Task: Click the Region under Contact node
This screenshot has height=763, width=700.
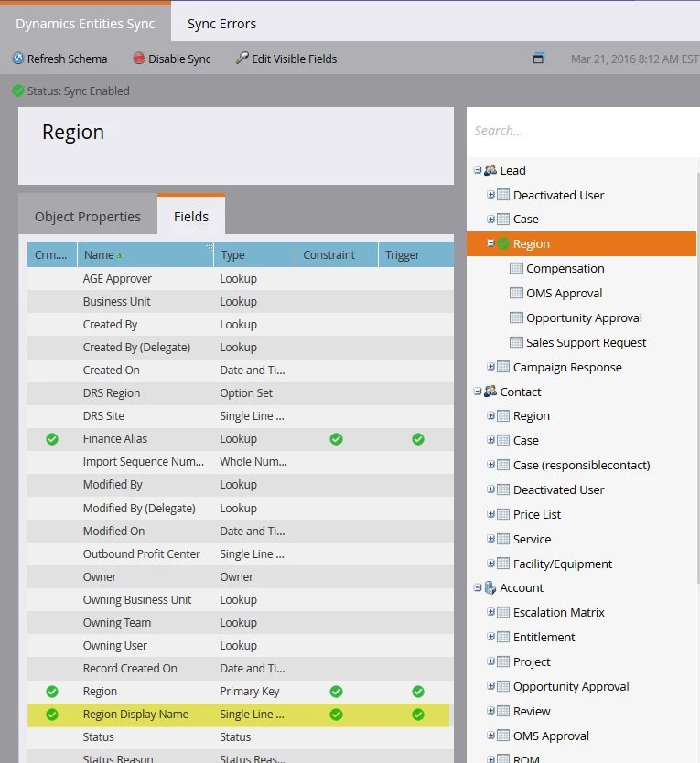Action: pyautogui.click(x=531, y=416)
